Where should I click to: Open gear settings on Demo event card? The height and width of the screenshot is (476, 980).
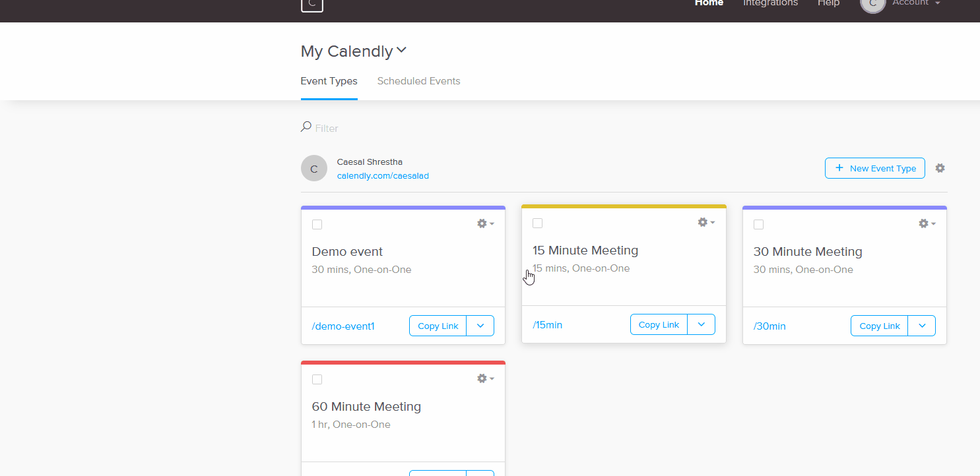(486, 224)
